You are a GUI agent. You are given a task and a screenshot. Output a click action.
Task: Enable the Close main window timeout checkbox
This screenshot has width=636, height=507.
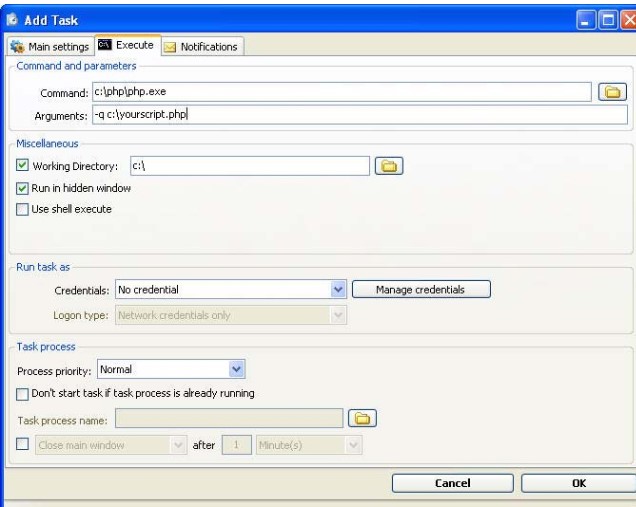point(22,444)
